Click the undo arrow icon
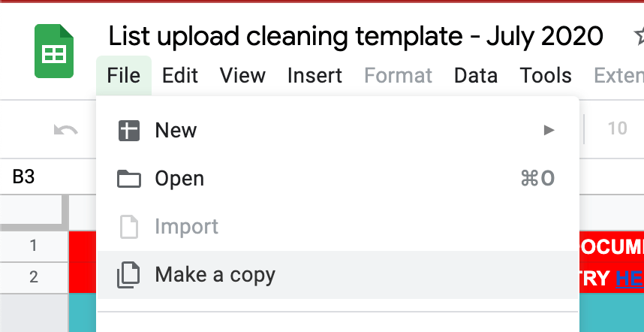 click(66, 130)
